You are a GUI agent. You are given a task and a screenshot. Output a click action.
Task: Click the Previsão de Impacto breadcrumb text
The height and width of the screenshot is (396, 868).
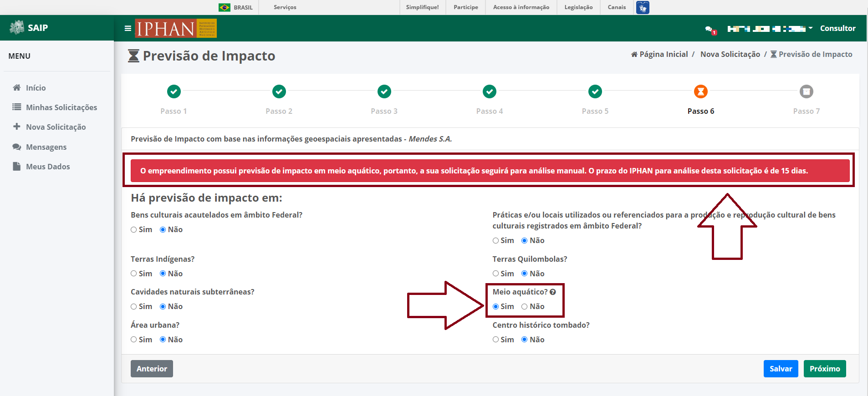(x=815, y=54)
